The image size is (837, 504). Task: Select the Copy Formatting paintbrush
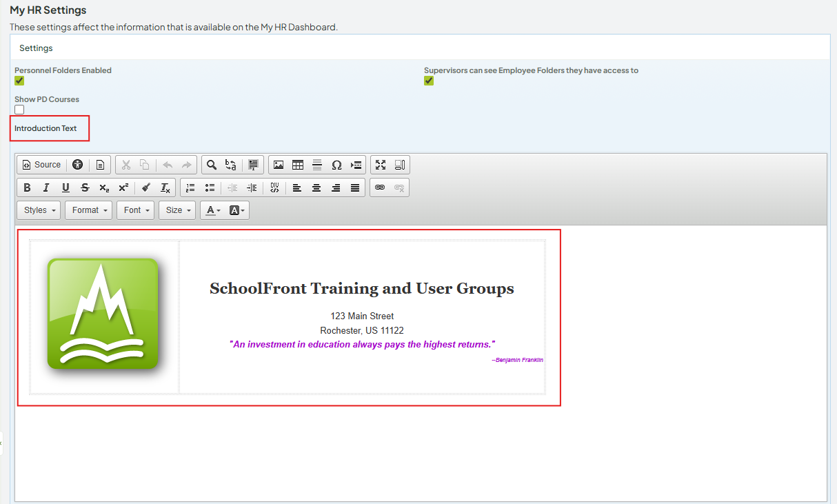click(x=145, y=188)
